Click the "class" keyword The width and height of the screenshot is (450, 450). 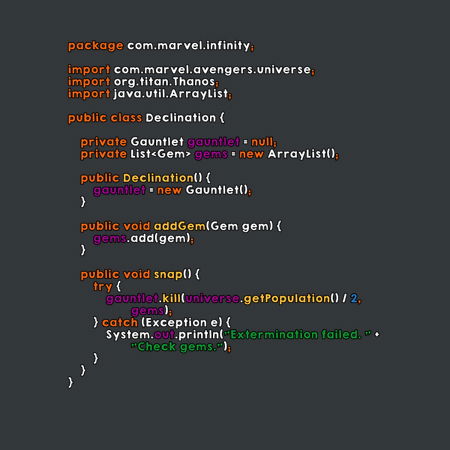pos(126,118)
